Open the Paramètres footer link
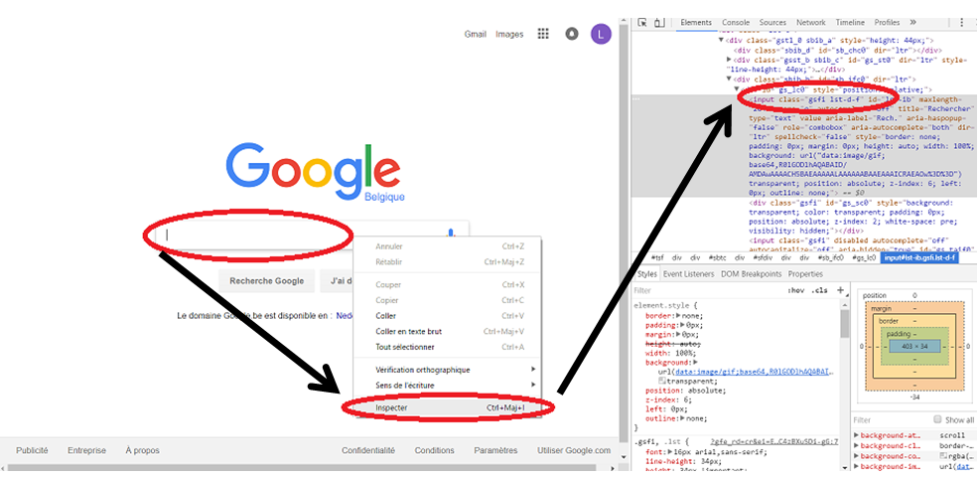Screen dimensions: 980x477 pos(495,450)
